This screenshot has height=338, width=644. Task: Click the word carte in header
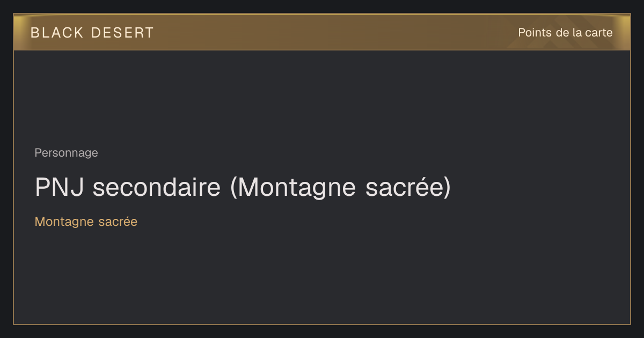point(598,33)
